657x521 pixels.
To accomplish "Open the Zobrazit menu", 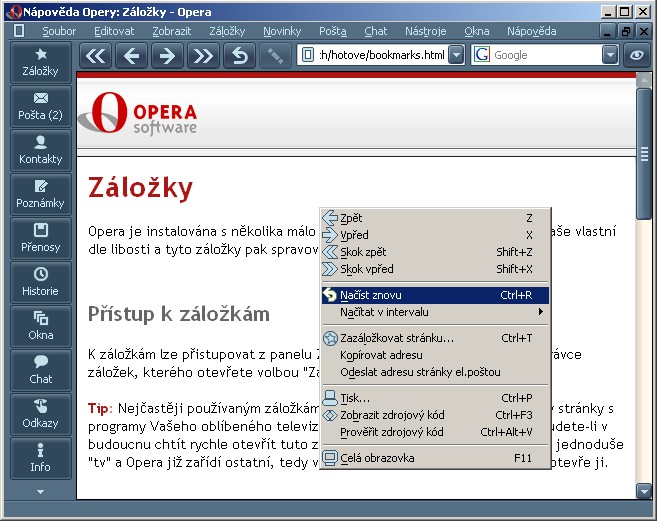I will [x=171, y=31].
